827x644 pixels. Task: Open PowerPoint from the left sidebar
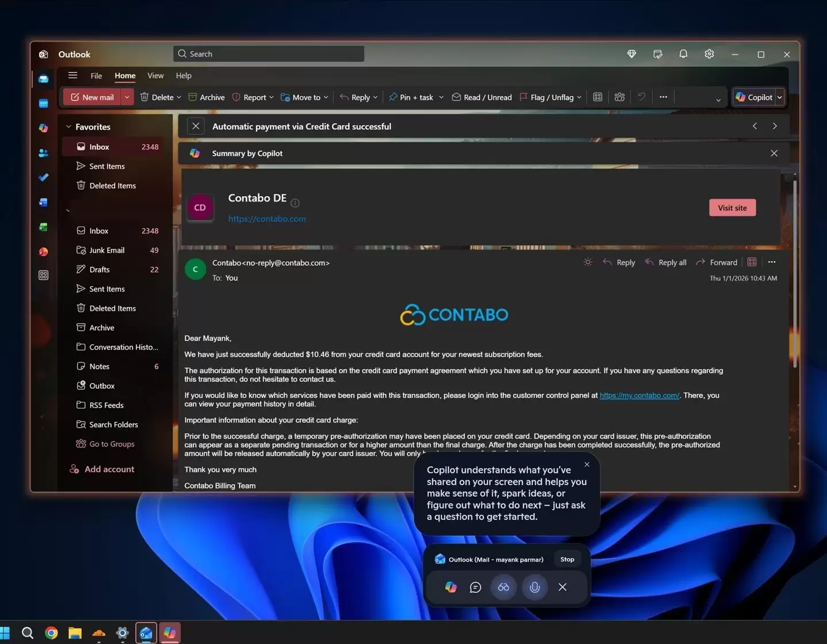(x=43, y=251)
